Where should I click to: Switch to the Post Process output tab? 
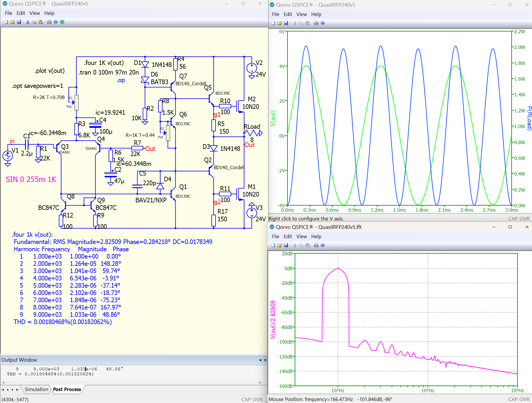coord(67,389)
